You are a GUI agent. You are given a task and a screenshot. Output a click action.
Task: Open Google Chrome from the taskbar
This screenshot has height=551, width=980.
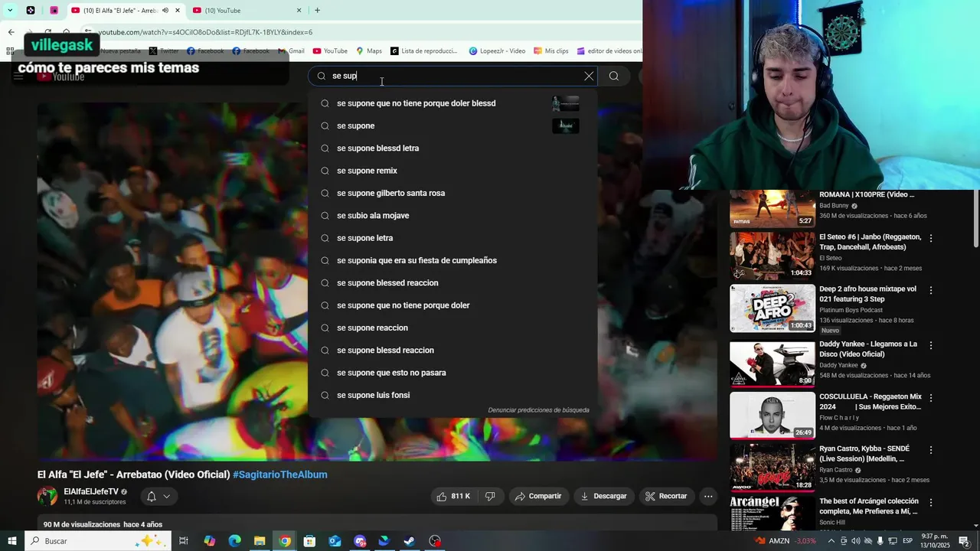pos(285,541)
